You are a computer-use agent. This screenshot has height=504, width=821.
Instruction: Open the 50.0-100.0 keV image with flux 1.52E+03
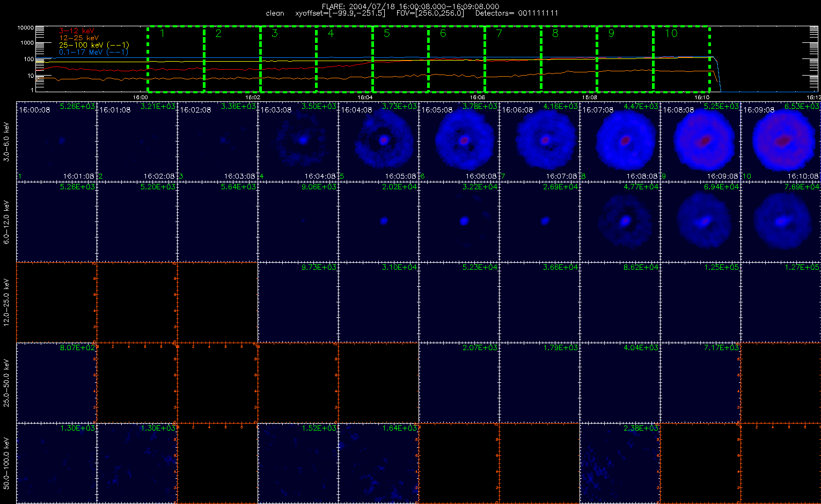pos(298,463)
